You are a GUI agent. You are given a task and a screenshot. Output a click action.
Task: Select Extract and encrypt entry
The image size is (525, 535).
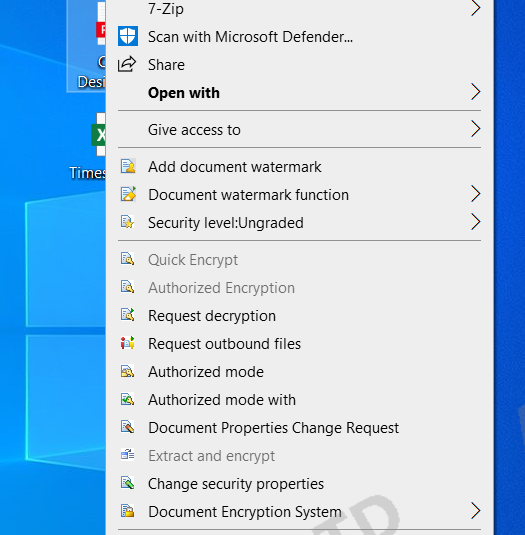pyautogui.click(x=300, y=455)
